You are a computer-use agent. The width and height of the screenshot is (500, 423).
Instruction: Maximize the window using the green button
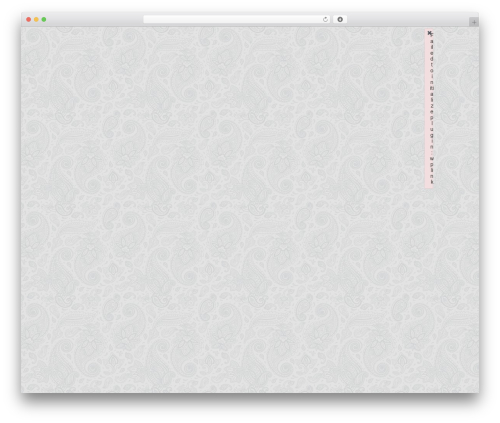click(x=44, y=20)
